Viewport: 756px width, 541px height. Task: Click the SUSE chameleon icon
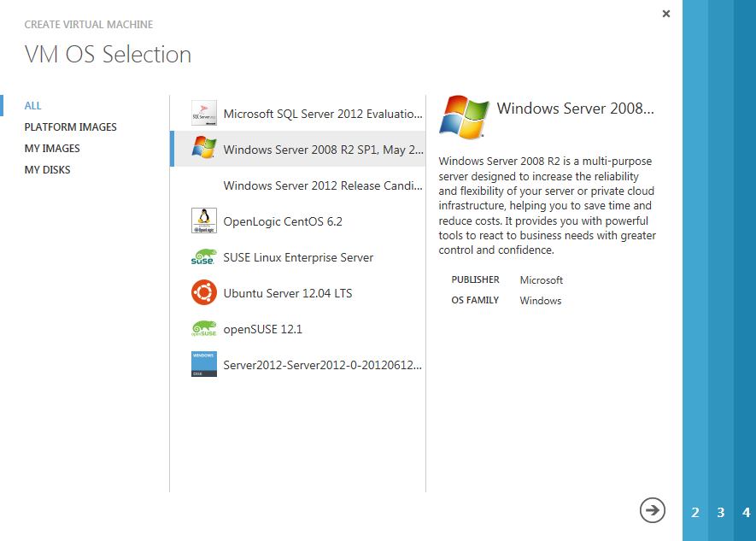coord(204,256)
